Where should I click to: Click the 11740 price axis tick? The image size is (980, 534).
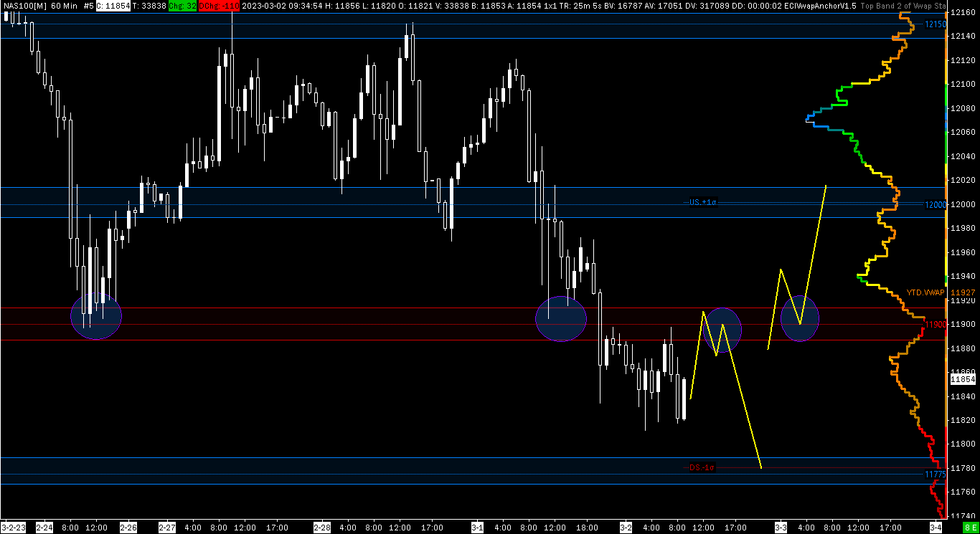click(962, 516)
